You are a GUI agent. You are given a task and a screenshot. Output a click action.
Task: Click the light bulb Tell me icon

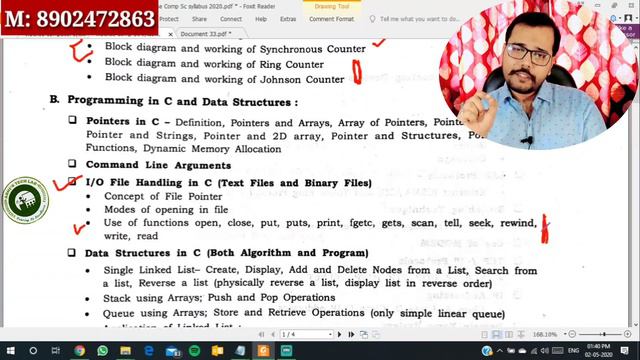coord(372,19)
